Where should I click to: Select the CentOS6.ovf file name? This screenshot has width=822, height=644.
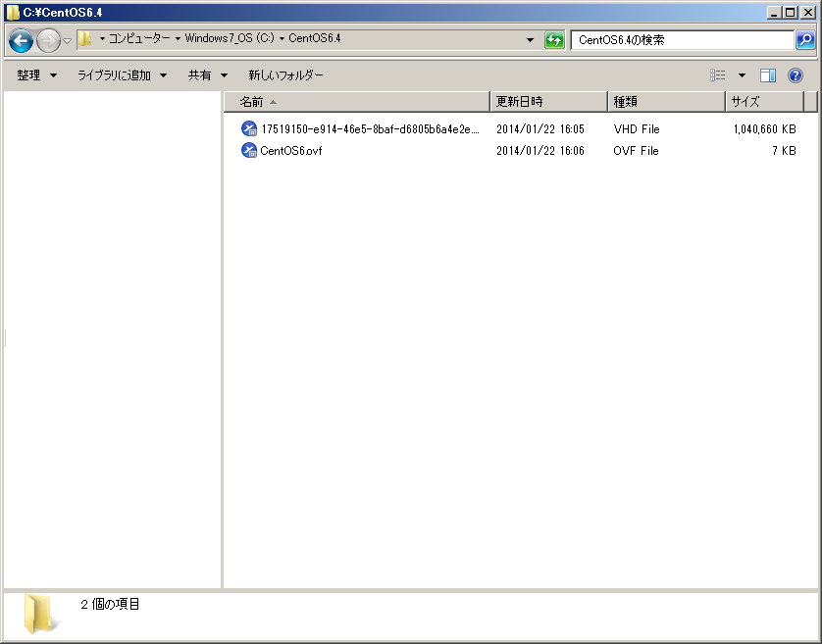coord(291,150)
